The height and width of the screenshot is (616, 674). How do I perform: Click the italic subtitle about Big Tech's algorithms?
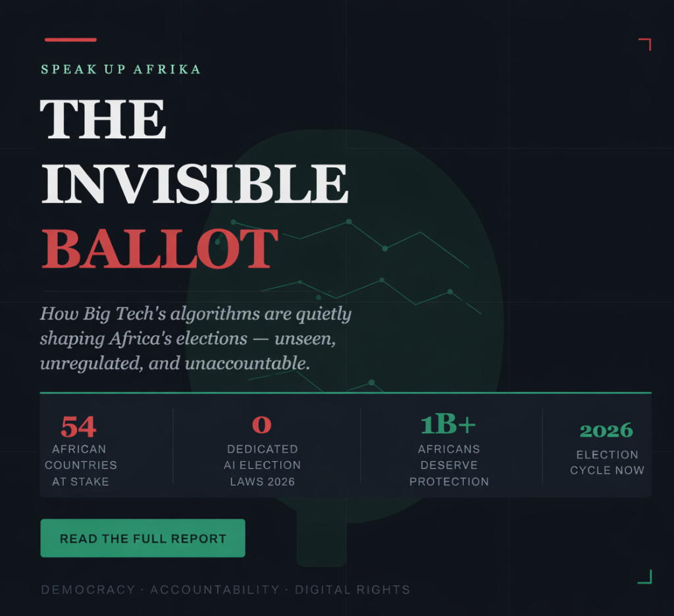[x=195, y=338]
